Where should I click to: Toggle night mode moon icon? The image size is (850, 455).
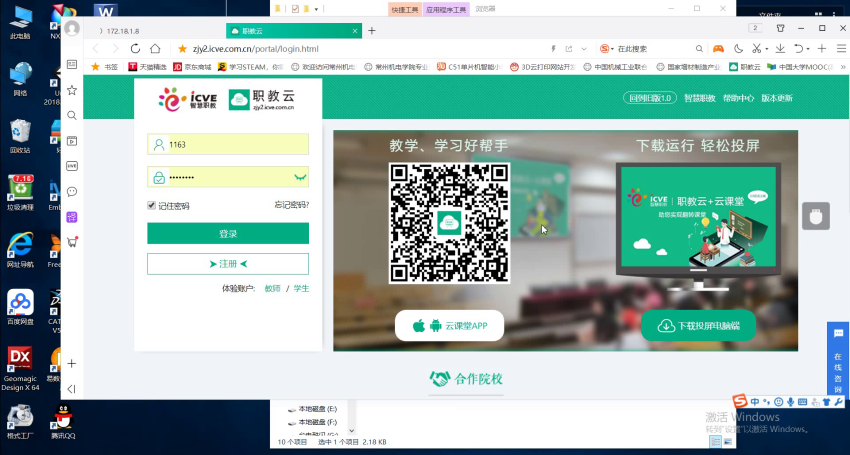point(738,48)
